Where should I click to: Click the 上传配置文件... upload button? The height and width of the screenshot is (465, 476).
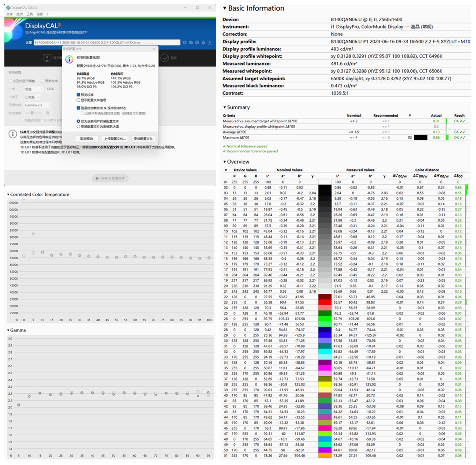115,139
